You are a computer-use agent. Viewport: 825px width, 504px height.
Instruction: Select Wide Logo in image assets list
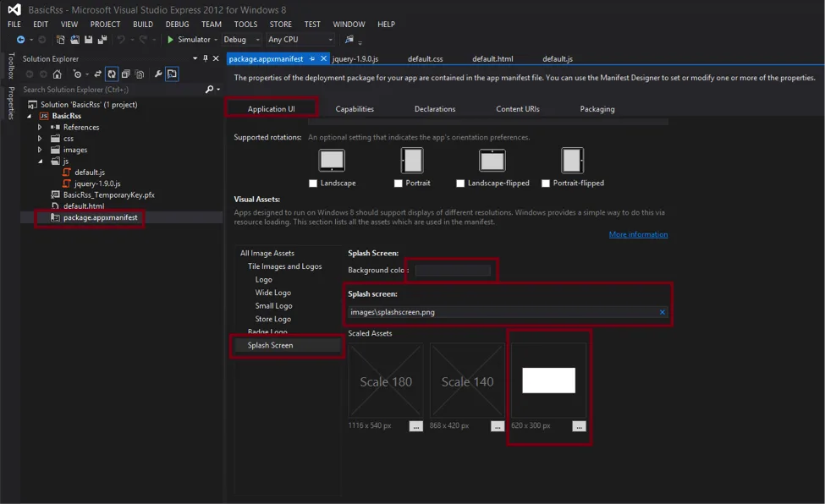[273, 293]
